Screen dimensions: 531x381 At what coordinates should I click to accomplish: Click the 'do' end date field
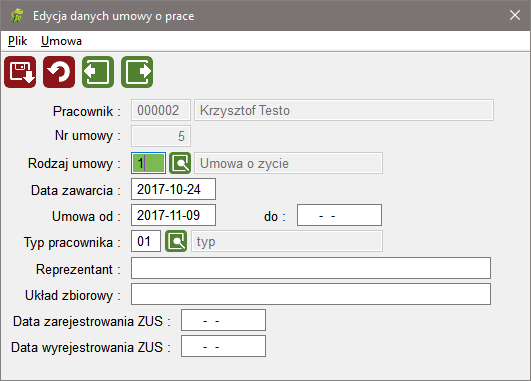(339, 215)
